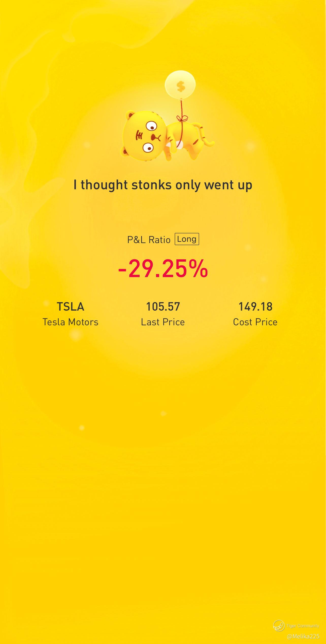The image size is (326, 644).
Task: Select the 105.57 last price value
Action: (163, 307)
